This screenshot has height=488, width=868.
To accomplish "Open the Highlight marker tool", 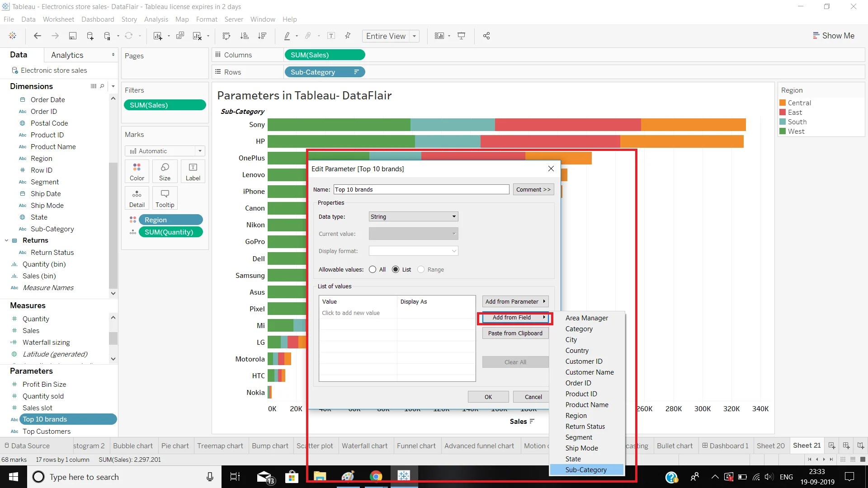I will click(288, 36).
